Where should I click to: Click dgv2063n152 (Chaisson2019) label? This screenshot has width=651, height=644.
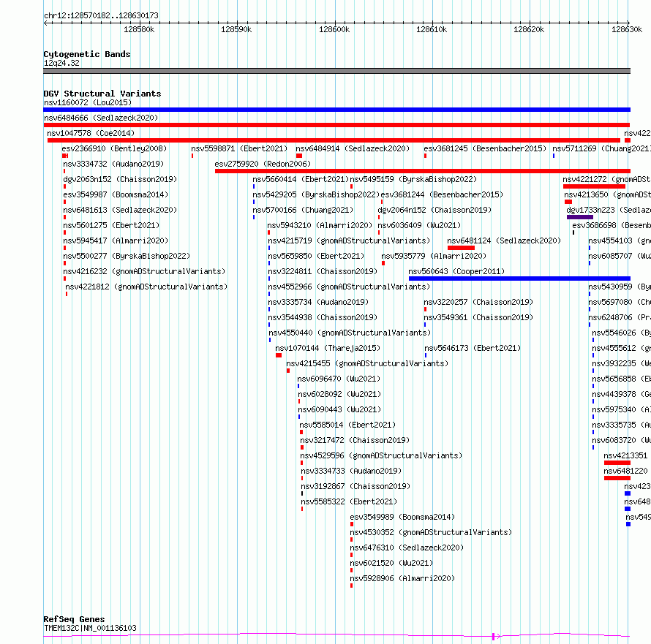pyautogui.click(x=120, y=179)
